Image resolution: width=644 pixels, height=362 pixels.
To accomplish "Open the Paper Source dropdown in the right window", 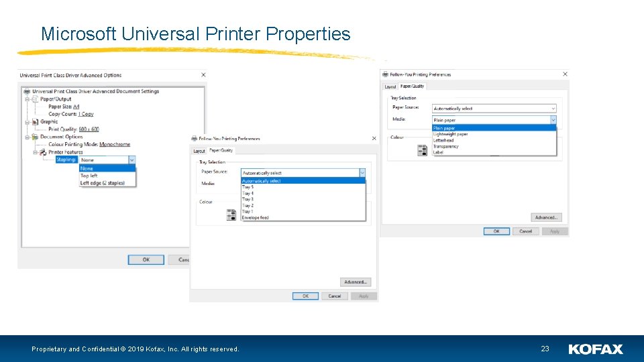I will pos(553,109).
